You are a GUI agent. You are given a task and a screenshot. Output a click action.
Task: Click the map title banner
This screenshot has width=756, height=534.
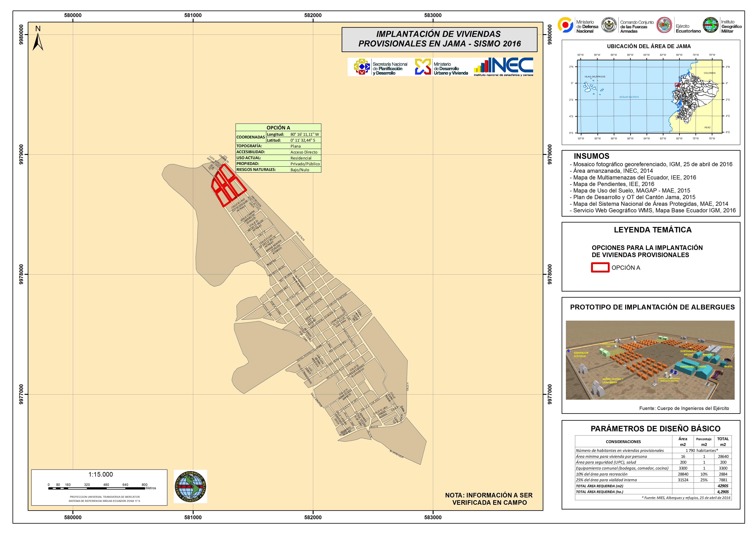tap(439, 39)
